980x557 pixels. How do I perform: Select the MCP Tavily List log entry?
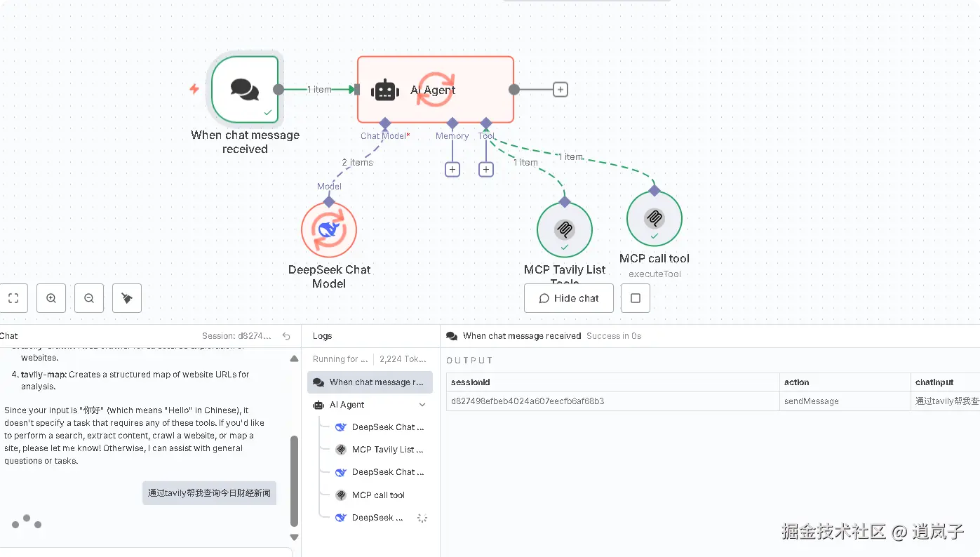coord(380,450)
